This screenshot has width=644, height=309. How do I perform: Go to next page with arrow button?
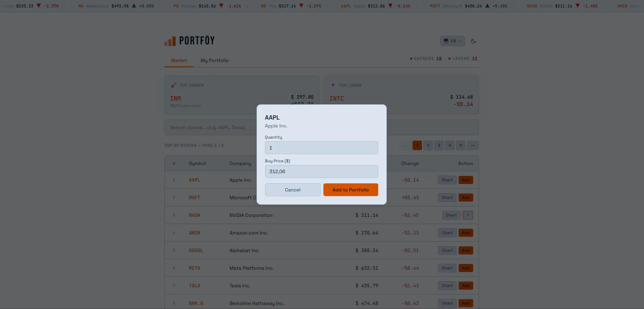point(473,145)
